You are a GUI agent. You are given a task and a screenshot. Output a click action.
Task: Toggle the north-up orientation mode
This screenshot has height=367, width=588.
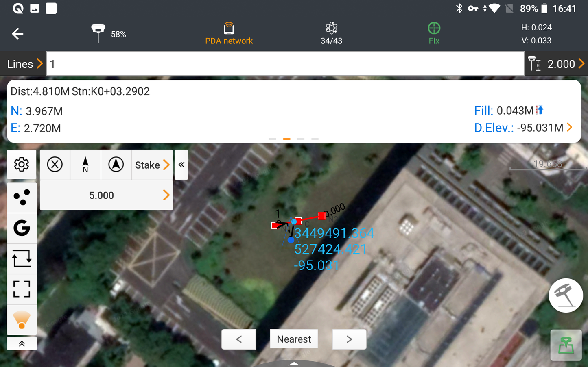pos(85,165)
